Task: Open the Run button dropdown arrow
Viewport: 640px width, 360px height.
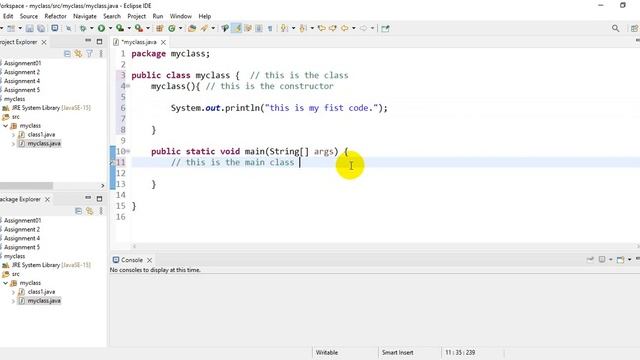Action: pyautogui.click(x=110, y=29)
